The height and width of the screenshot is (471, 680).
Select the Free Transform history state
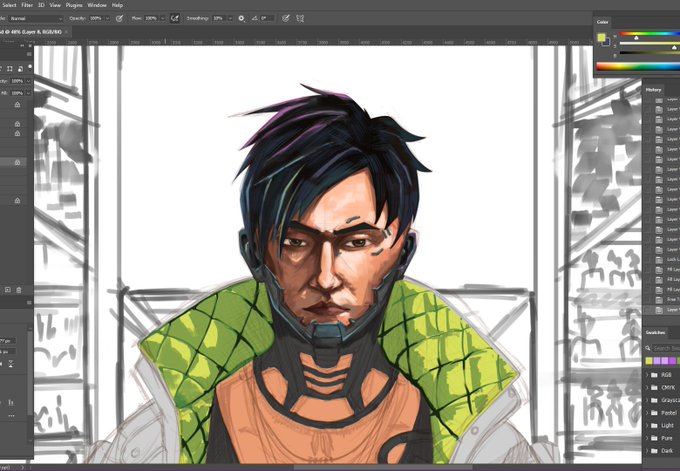(662, 300)
